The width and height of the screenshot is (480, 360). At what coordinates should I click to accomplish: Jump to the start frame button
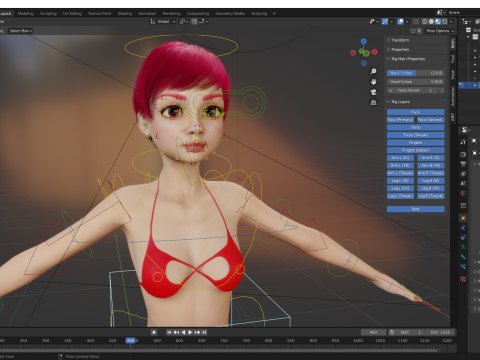(x=169, y=332)
